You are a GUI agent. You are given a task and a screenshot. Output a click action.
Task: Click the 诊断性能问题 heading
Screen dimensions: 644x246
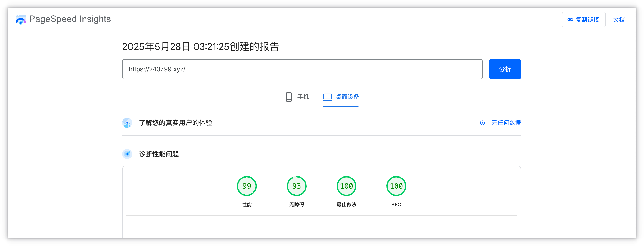159,154
